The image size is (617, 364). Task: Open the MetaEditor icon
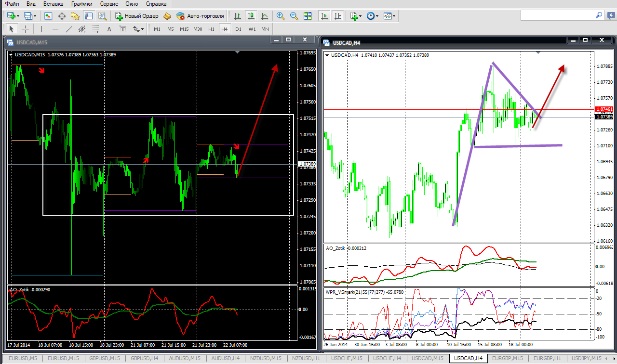tap(167, 16)
